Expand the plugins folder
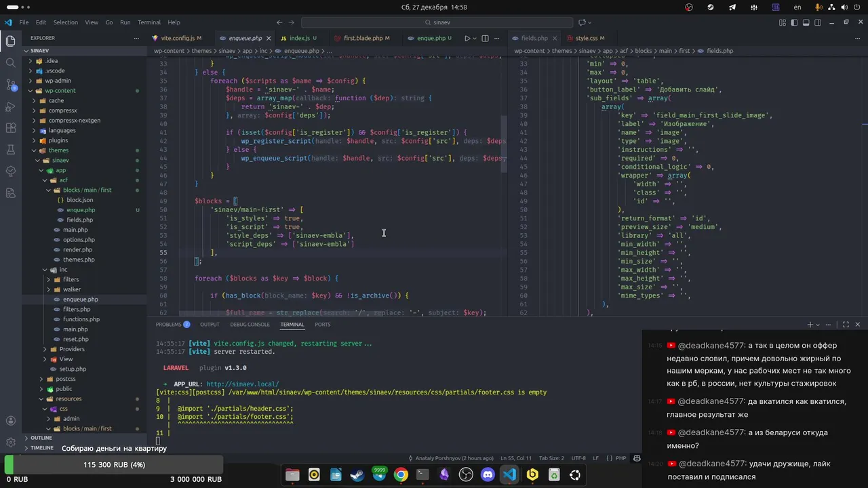This screenshot has width=868, height=488. [84, 140]
